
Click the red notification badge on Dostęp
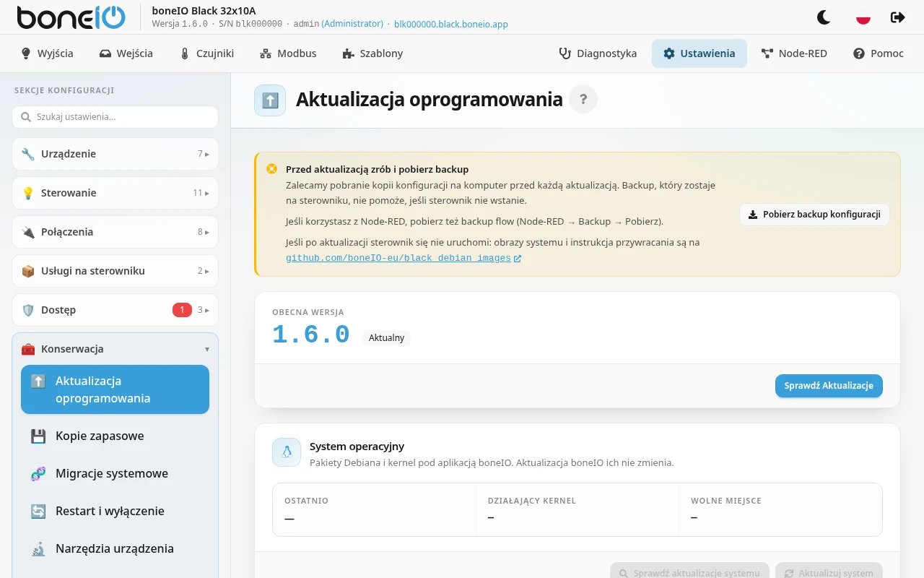click(x=182, y=310)
